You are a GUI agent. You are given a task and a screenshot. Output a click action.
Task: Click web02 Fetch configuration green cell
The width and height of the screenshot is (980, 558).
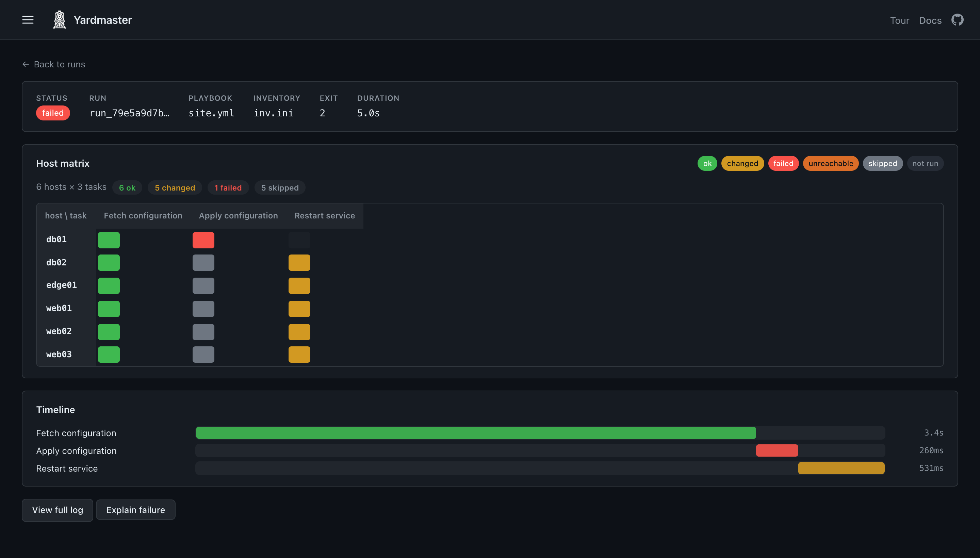109,332
